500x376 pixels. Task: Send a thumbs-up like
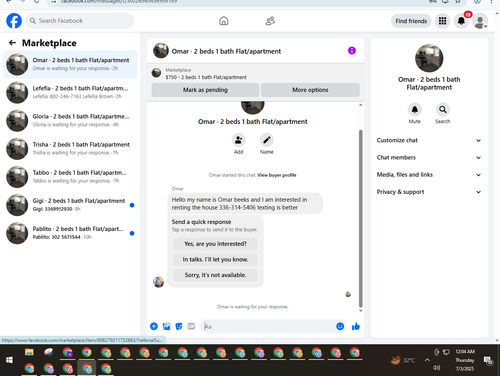(356, 326)
